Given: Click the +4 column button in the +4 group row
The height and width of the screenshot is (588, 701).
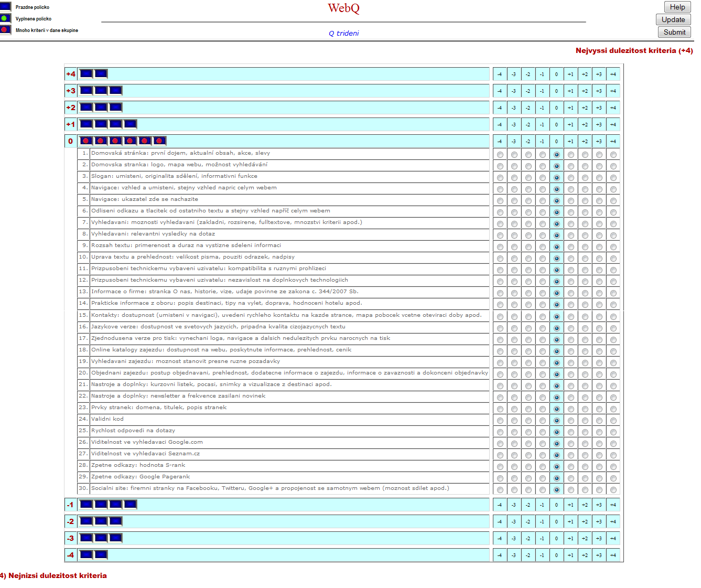Looking at the screenshot, I should click(613, 74).
